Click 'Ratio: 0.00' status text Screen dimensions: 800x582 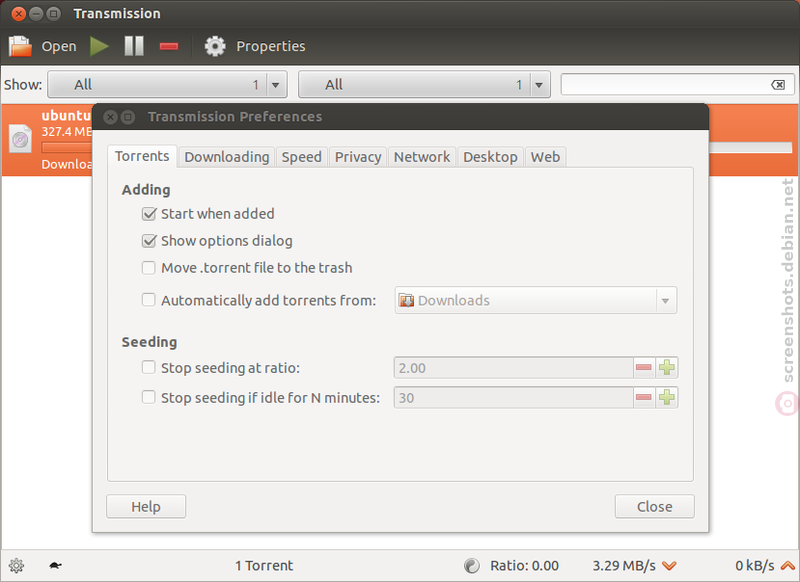click(524, 566)
